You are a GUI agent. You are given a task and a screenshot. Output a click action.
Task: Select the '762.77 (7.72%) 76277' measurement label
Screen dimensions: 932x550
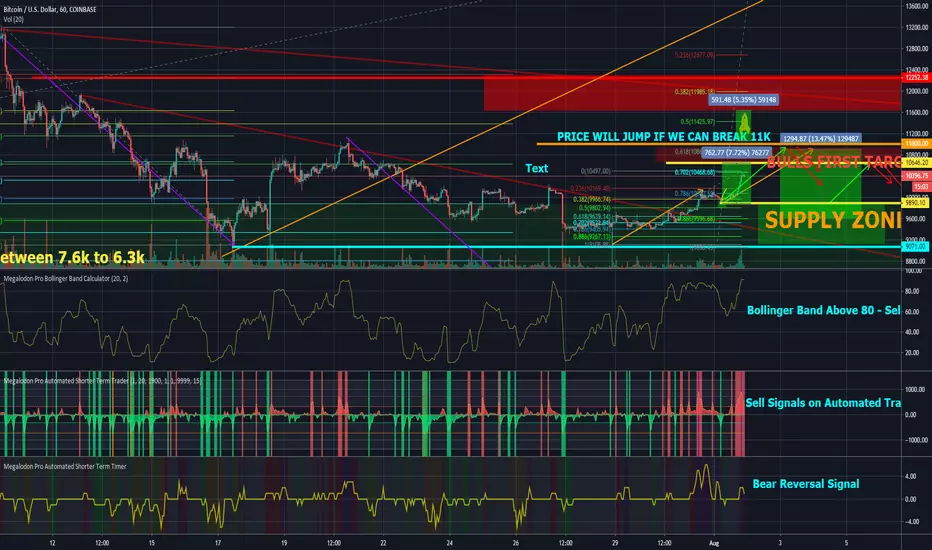[x=736, y=153]
